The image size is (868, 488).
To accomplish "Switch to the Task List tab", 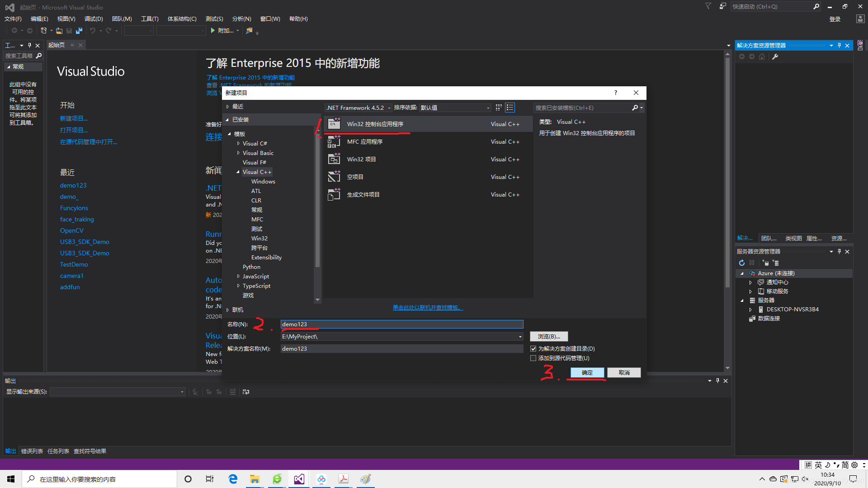I will click(58, 451).
